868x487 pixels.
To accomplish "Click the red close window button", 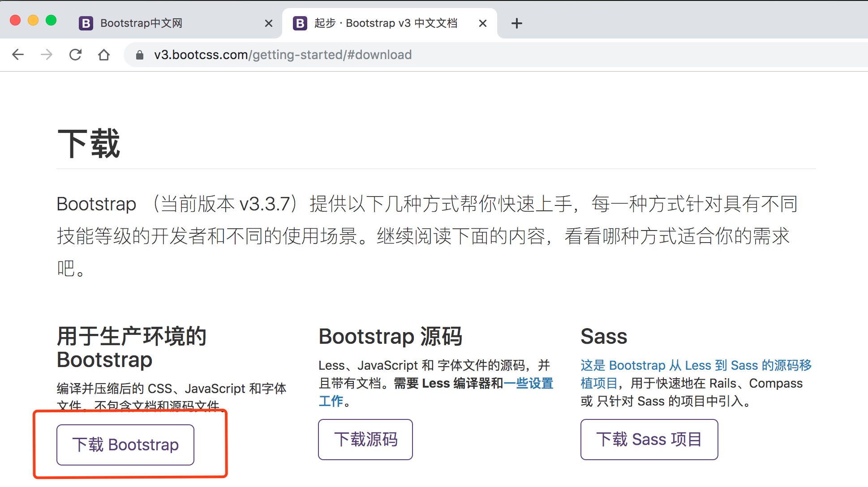I will [x=15, y=20].
